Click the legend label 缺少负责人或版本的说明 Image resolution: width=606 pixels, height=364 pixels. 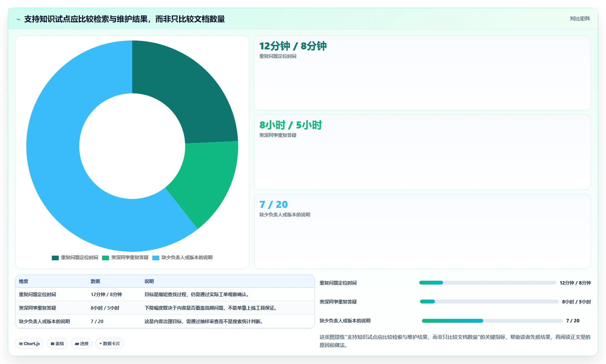(187, 258)
